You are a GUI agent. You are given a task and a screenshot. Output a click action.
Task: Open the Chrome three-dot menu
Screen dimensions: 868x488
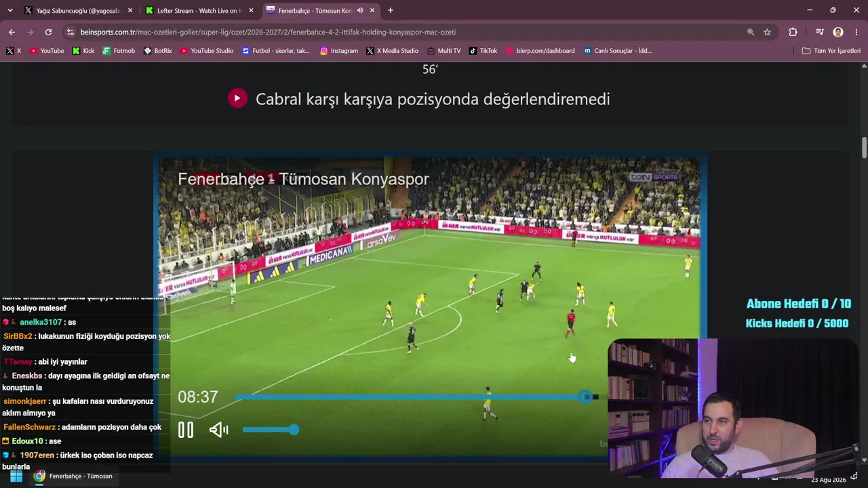pyautogui.click(x=856, y=32)
